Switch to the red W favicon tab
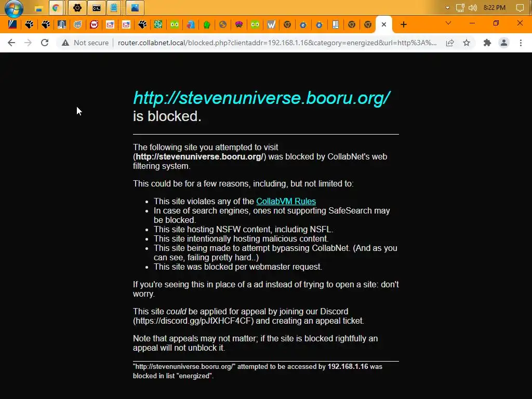The image size is (532, 399). [x=94, y=24]
